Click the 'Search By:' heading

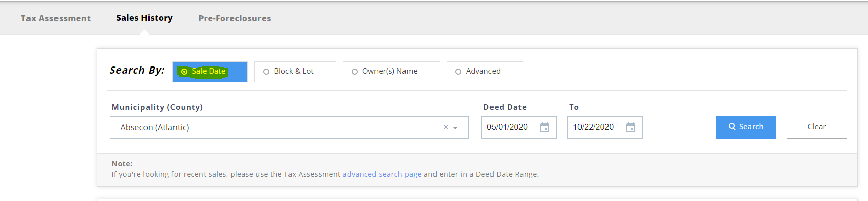point(137,70)
